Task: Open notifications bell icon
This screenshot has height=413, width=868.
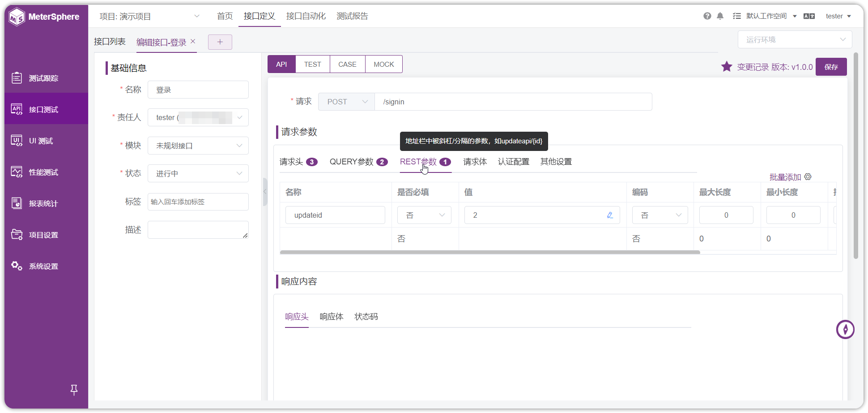Action: click(x=720, y=16)
